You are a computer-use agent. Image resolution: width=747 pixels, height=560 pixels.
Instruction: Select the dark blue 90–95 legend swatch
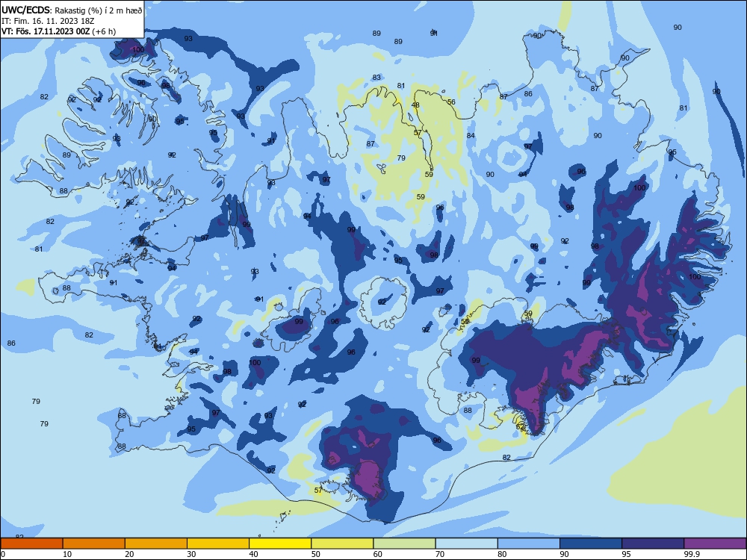click(591, 544)
